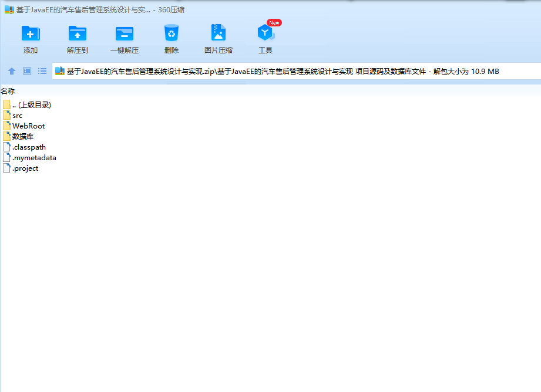Click the address path field
Screen dimensions: 541x392
point(297,71)
